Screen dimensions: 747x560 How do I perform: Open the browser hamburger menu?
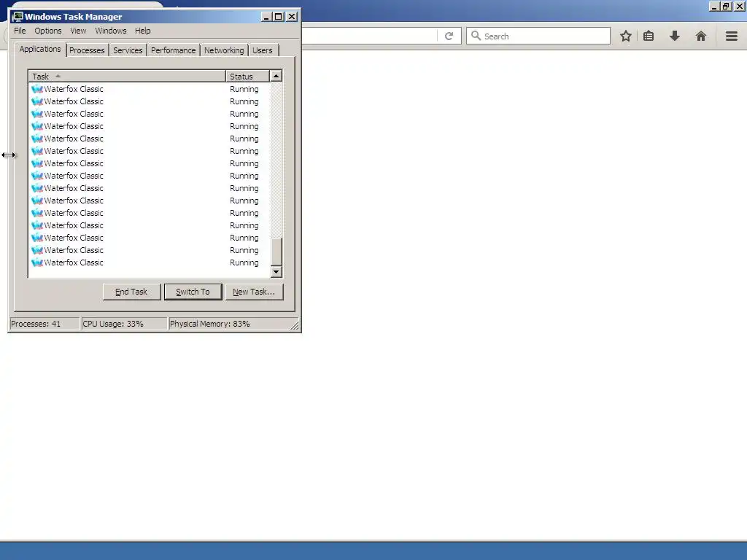[x=732, y=36]
